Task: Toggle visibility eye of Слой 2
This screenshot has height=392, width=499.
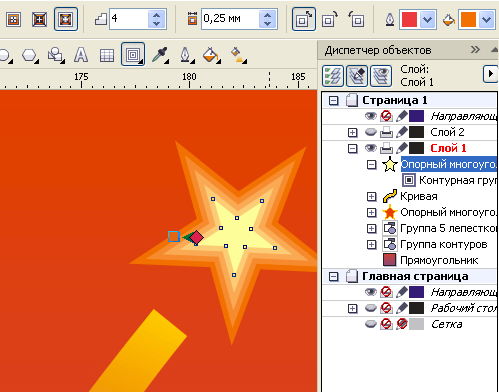Action: tap(371, 132)
